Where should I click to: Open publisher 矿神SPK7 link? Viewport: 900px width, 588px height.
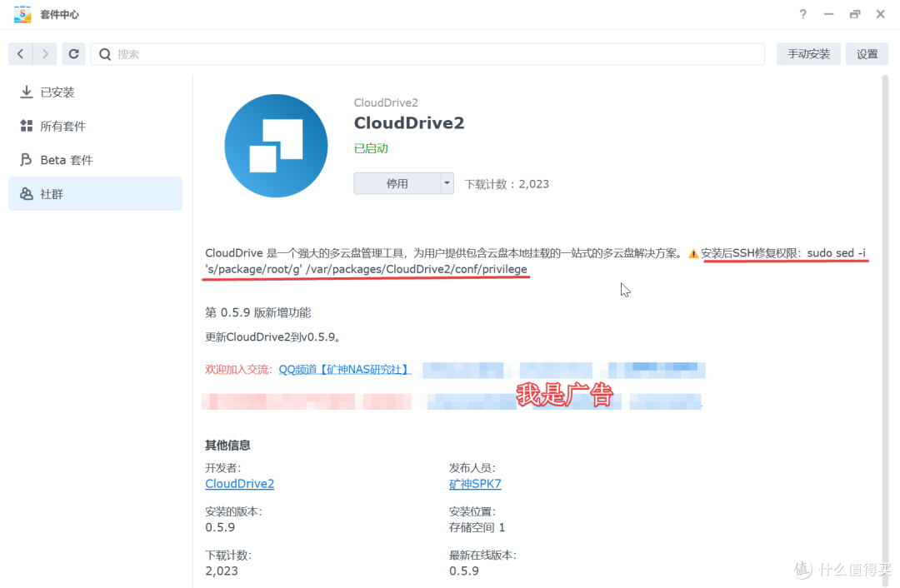(475, 484)
